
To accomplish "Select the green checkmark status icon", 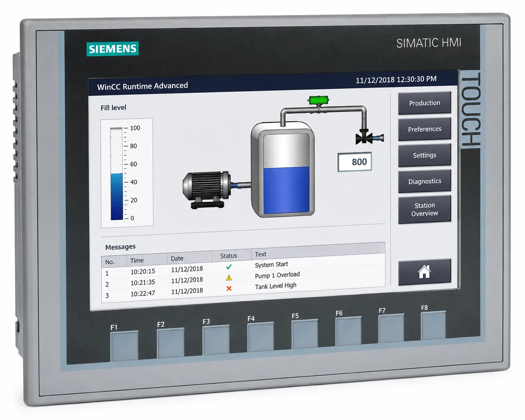I will (229, 267).
